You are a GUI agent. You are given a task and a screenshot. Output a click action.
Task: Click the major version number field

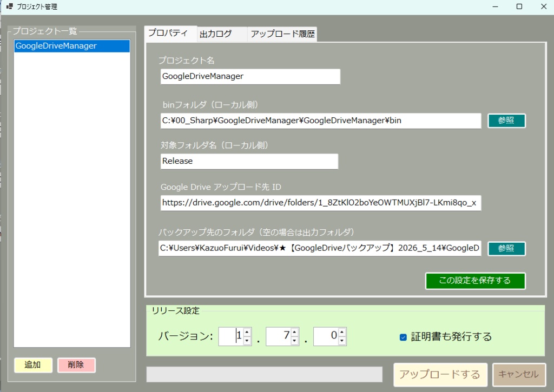[232, 336]
